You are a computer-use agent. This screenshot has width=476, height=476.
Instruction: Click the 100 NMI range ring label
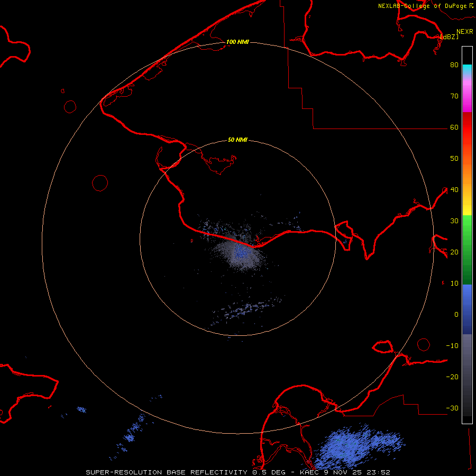coord(237,42)
